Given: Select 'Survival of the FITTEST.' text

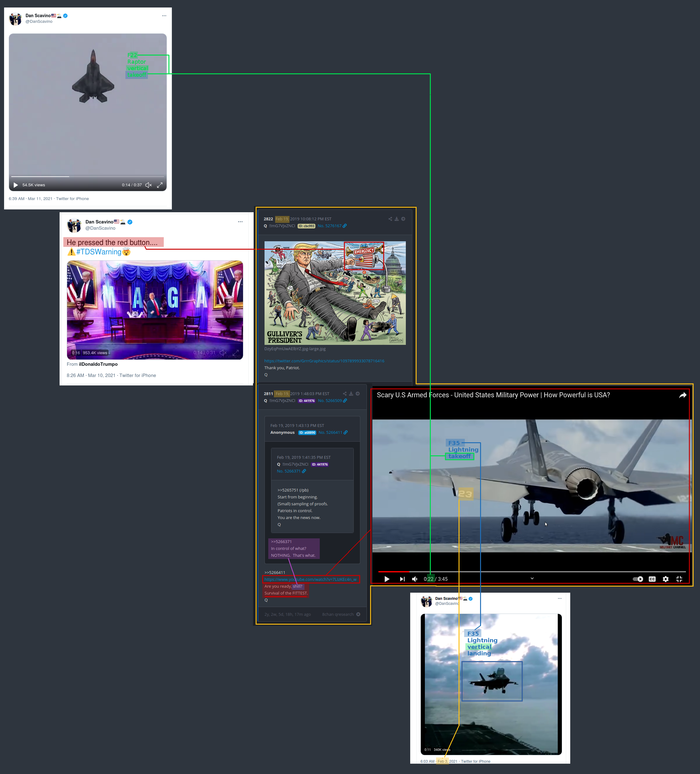Looking at the screenshot, I should pos(286,593).
